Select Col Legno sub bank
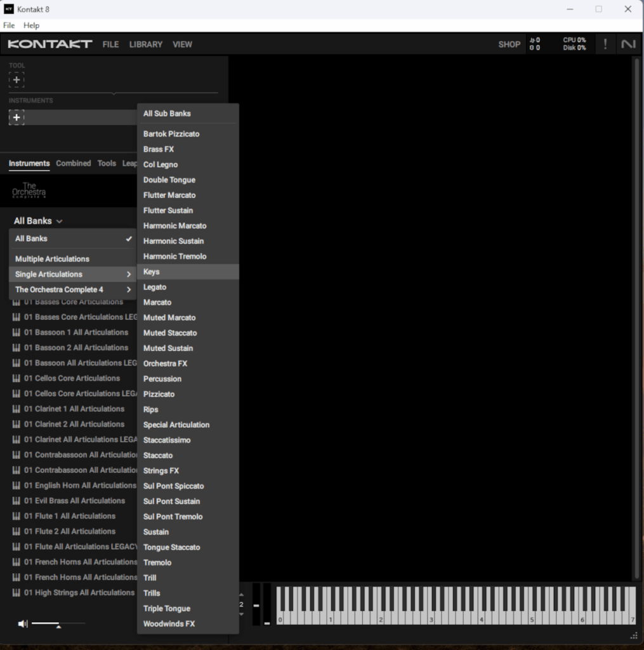 point(188,164)
